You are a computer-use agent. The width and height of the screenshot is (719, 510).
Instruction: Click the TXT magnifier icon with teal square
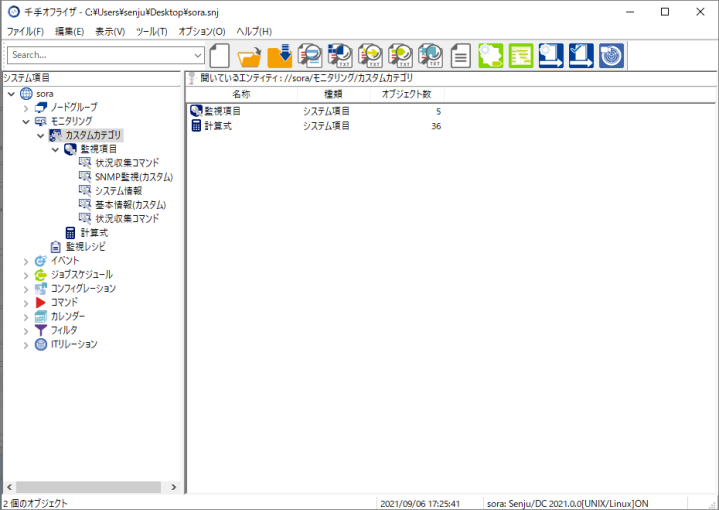click(431, 56)
